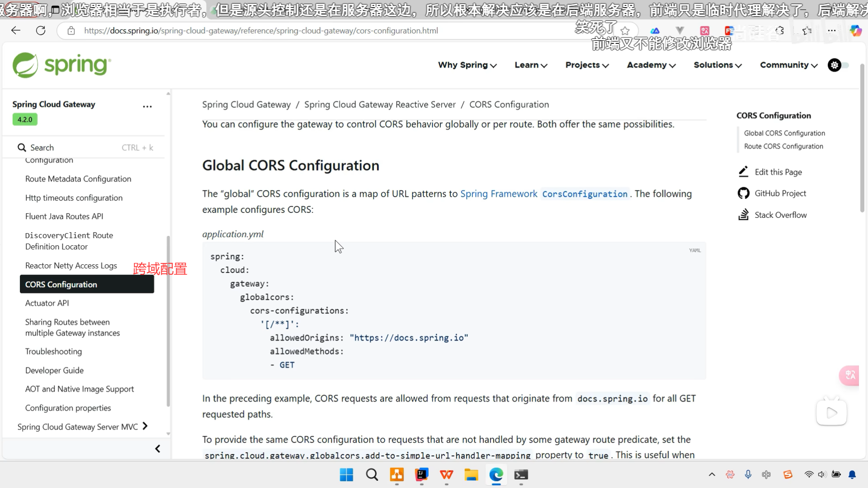
Task: Click the 4.2.0 version badge
Action: click(x=25, y=119)
